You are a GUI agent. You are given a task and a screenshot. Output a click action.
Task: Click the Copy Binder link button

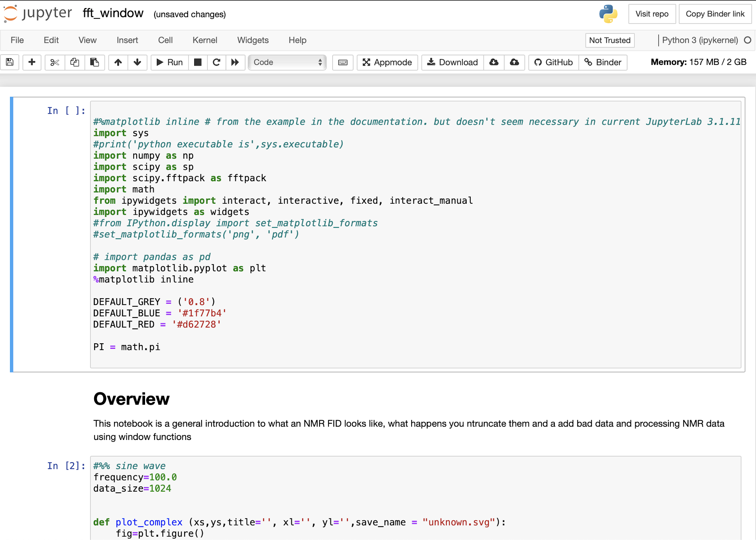(715, 14)
